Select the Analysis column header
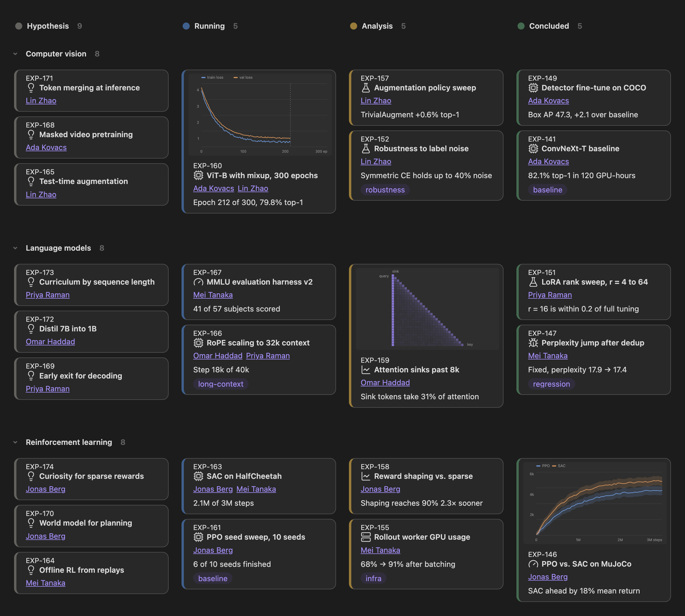The height and width of the screenshot is (616, 685). [377, 26]
